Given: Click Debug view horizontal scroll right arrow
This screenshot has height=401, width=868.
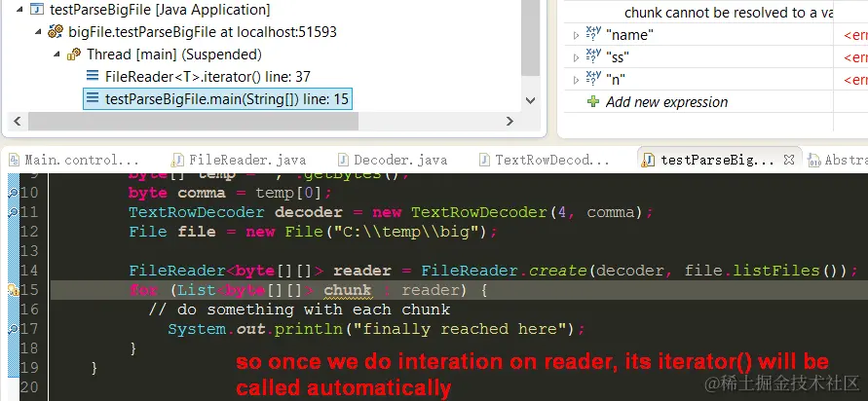Looking at the screenshot, I should click(x=509, y=121).
